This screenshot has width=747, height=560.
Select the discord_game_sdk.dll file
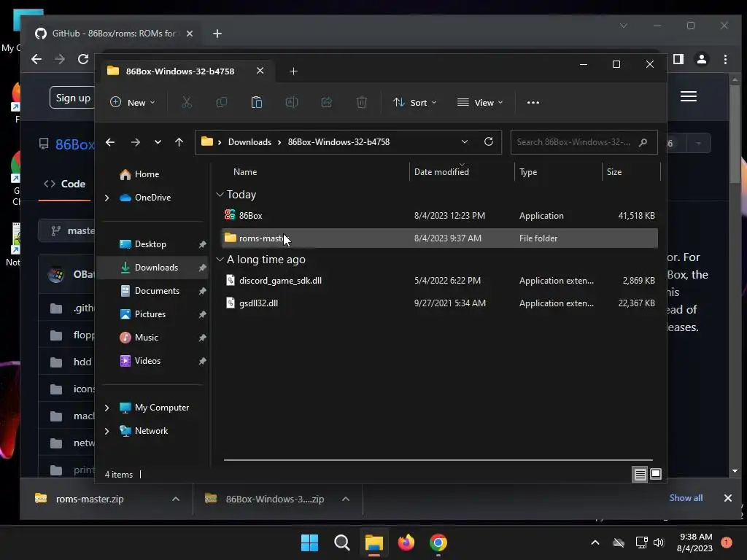pos(440,281)
